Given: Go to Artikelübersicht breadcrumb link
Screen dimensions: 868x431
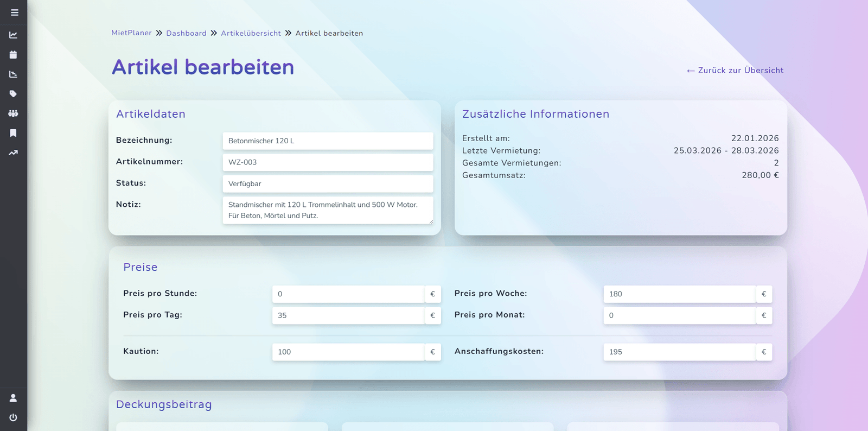Looking at the screenshot, I should coord(251,33).
